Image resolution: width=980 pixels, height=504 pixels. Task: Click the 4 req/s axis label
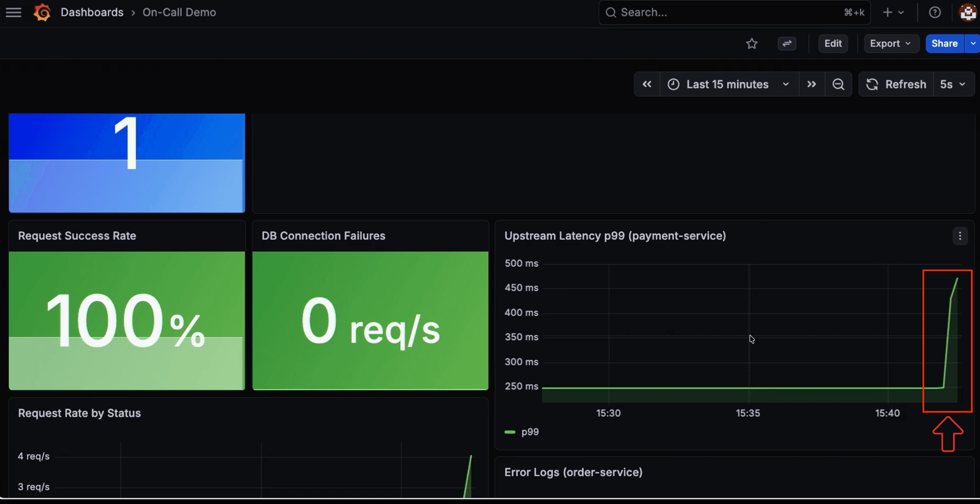coord(34,456)
